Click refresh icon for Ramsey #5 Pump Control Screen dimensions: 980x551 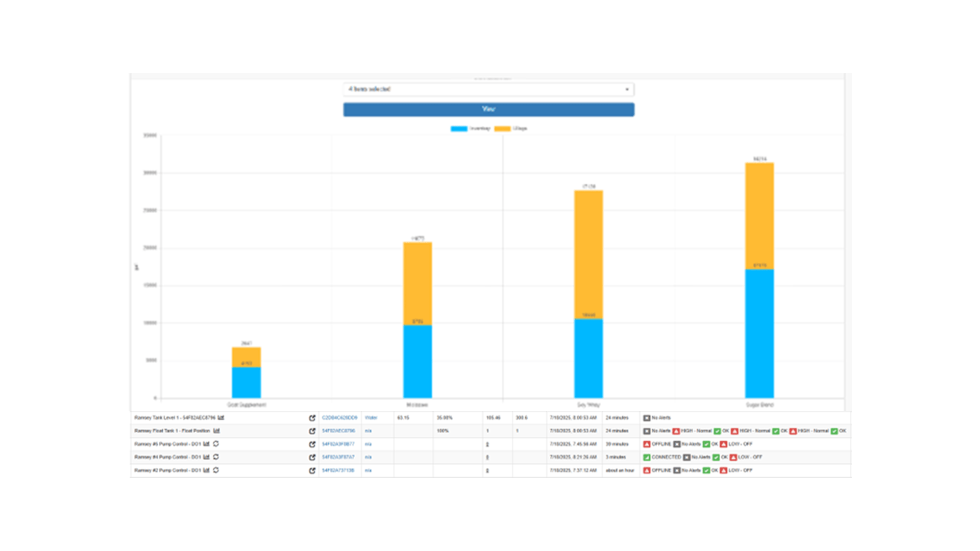(216, 443)
